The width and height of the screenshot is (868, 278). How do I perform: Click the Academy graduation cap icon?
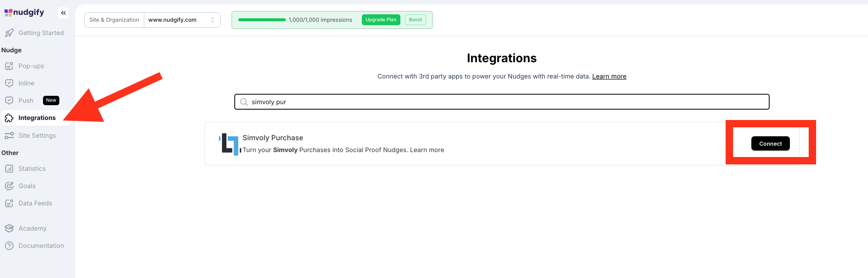tap(9, 229)
